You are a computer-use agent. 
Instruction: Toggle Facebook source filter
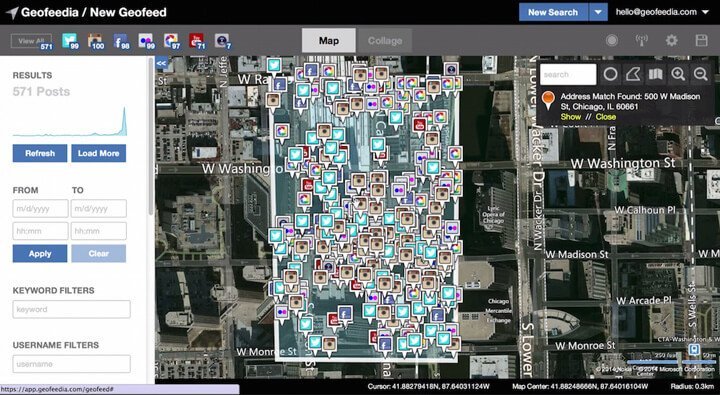click(121, 40)
